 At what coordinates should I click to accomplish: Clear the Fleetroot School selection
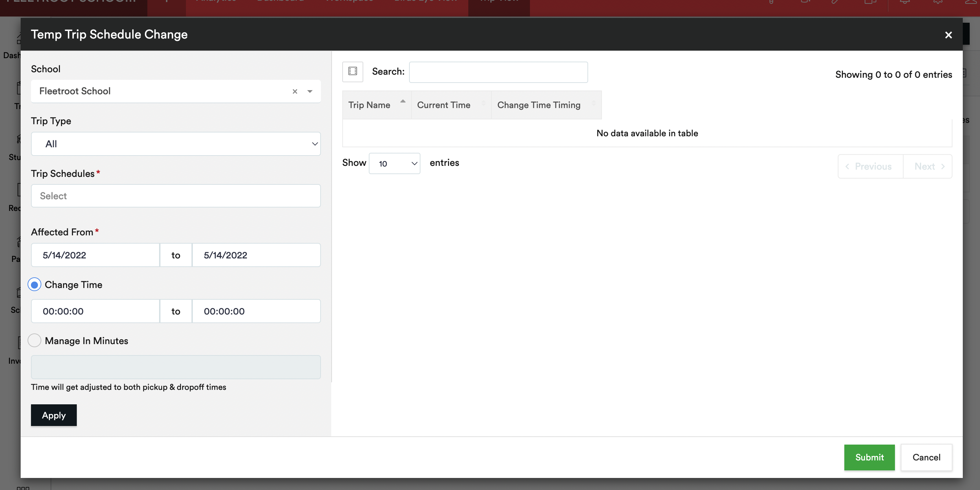tap(295, 91)
